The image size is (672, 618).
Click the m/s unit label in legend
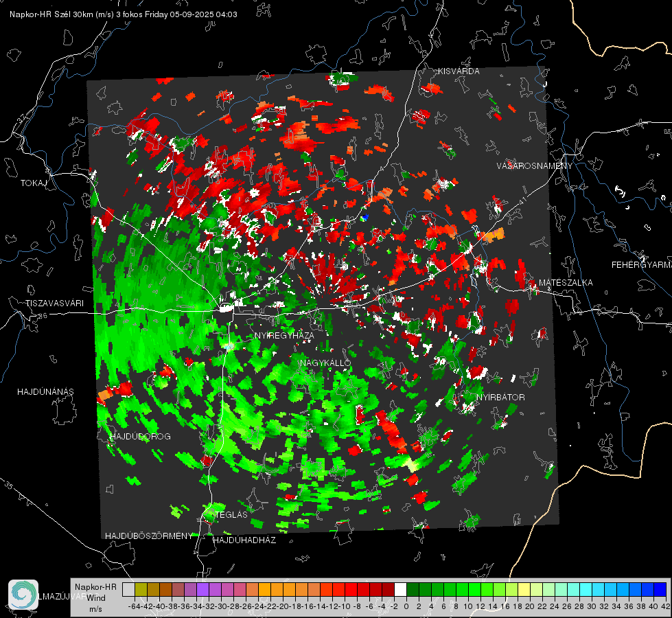point(95,609)
